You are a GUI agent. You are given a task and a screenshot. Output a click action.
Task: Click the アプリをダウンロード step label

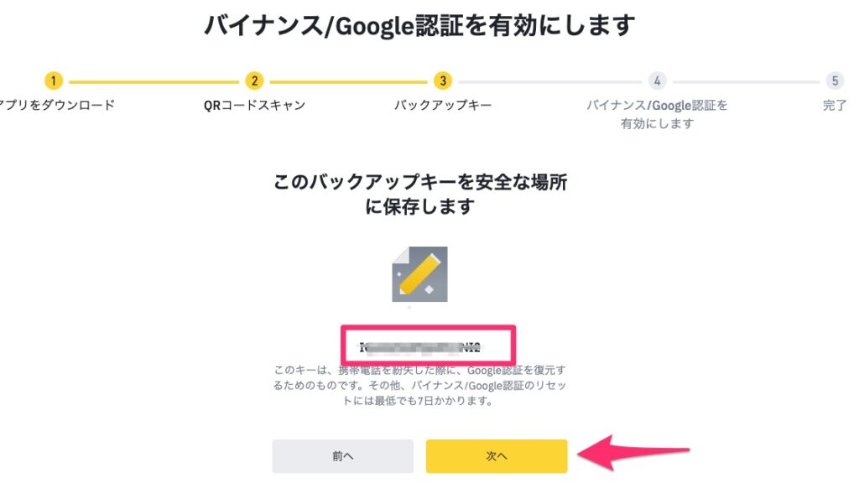pyautogui.click(x=57, y=105)
